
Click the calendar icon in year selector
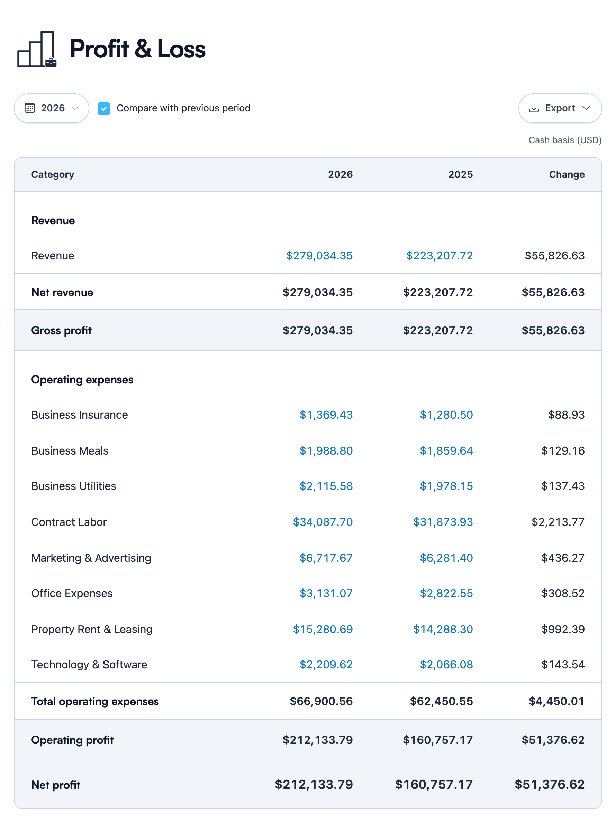(30, 108)
